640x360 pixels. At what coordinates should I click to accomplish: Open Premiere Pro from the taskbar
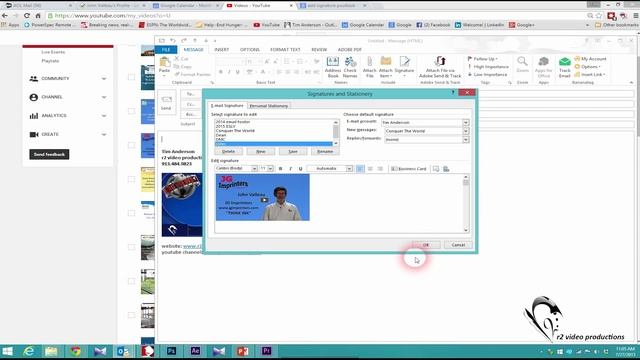[267, 351]
